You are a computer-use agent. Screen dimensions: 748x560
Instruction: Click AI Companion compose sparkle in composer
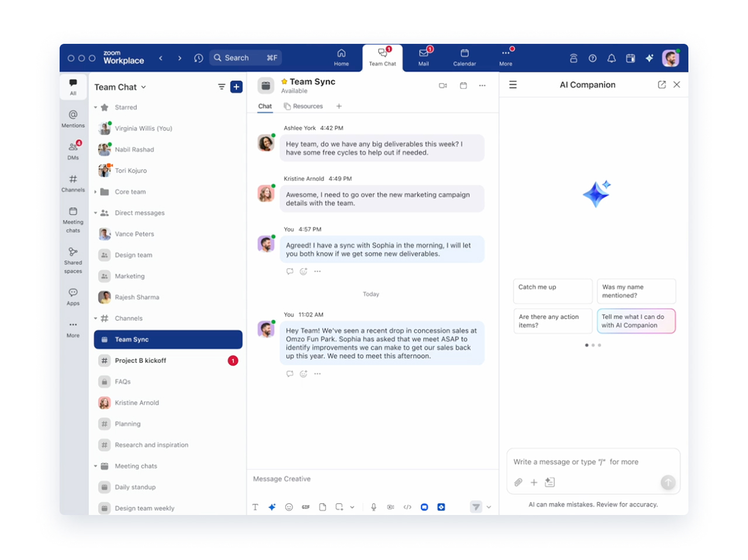(272, 507)
